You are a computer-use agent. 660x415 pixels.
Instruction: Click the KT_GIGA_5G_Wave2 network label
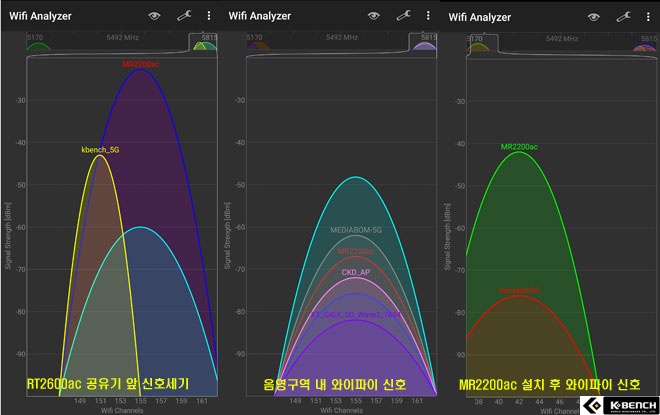pos(356,315)
